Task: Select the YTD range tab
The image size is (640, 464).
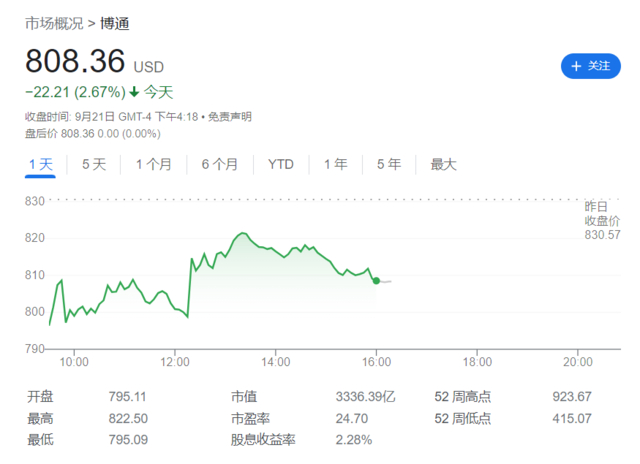Action: 281,164
